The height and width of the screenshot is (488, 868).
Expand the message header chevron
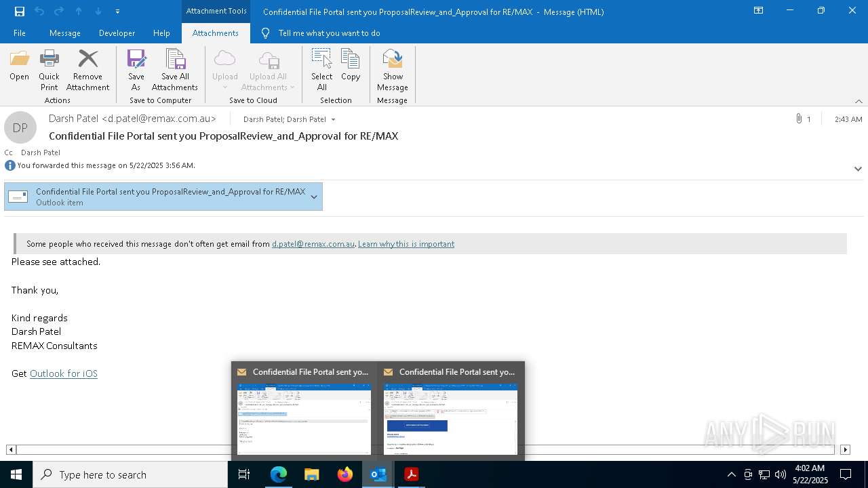[x=858, y=169]
